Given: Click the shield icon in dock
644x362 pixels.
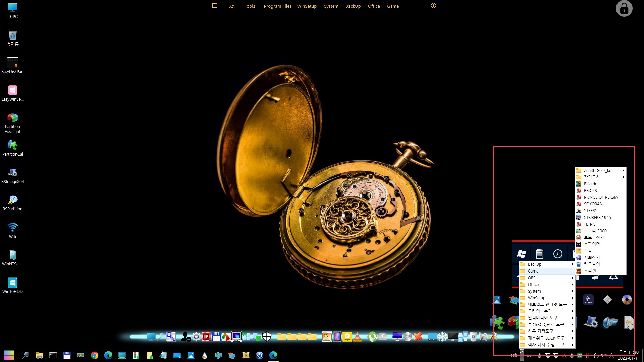Looking at the screenshot, I should [x=267, y=336].
